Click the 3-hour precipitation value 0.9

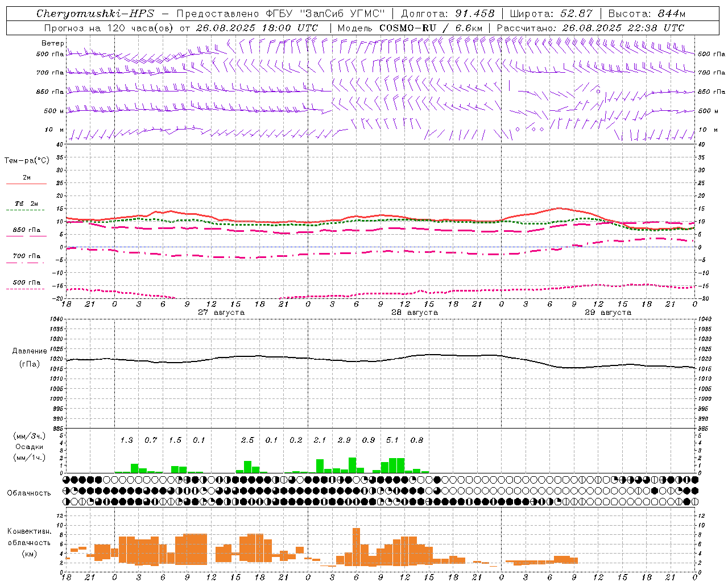(x=369, y=440)
